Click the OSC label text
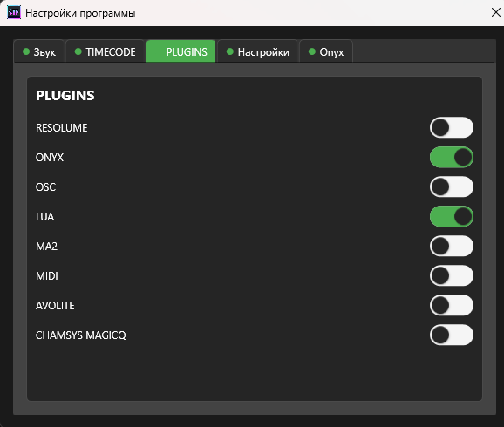Viewport: 504px width, 427px height. (45, 187)
